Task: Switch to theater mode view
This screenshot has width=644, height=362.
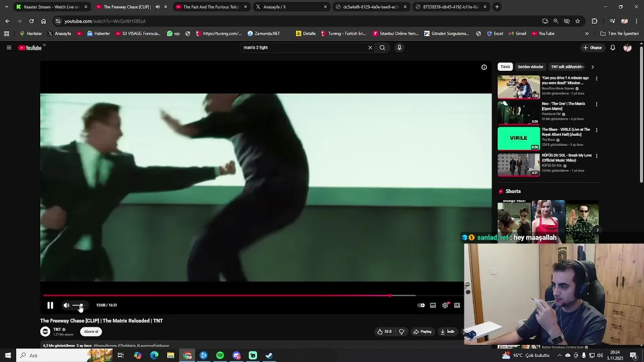Action: click(x=457, y=305)
